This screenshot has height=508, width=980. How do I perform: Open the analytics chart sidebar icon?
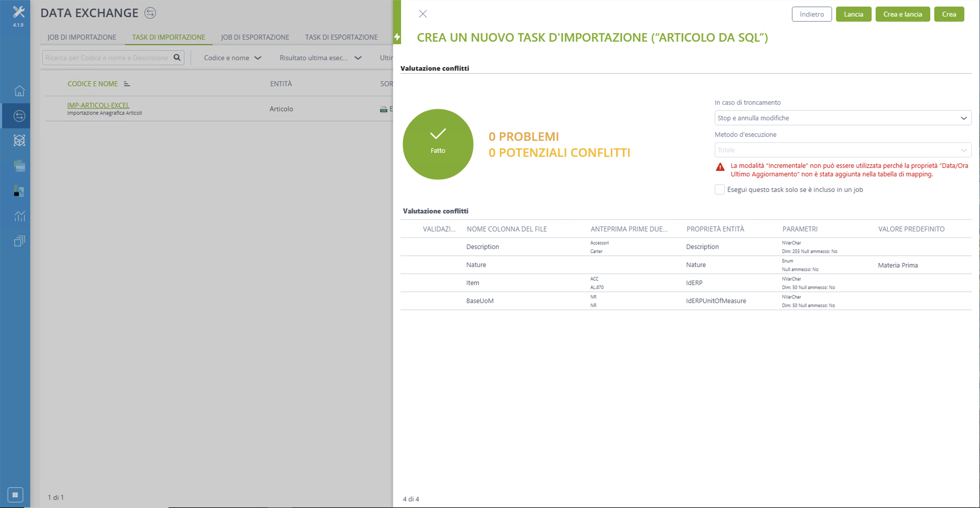click(19, 216)
